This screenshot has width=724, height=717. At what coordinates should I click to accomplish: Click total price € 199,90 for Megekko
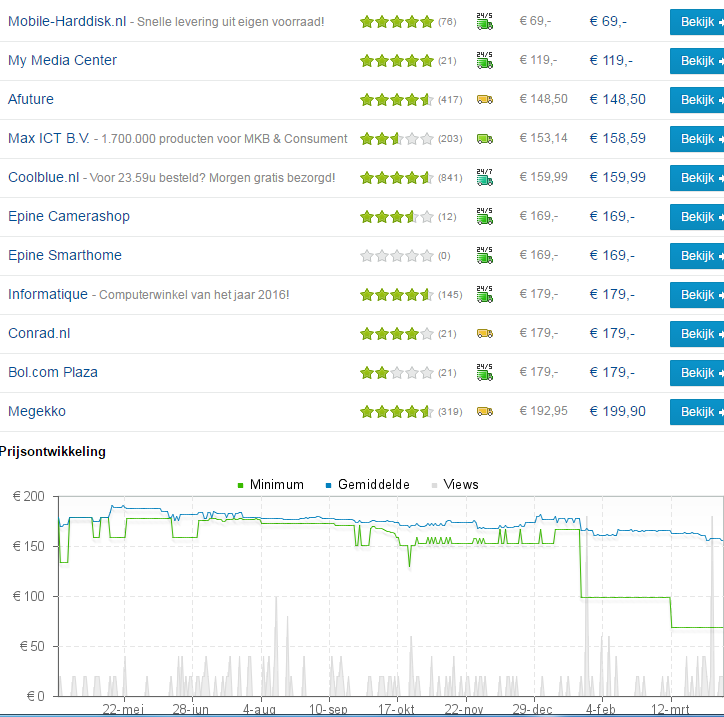point(617,411)
